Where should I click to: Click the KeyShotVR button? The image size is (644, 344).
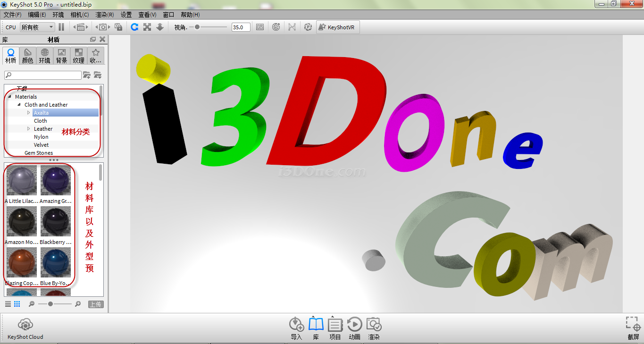point(337,27)
